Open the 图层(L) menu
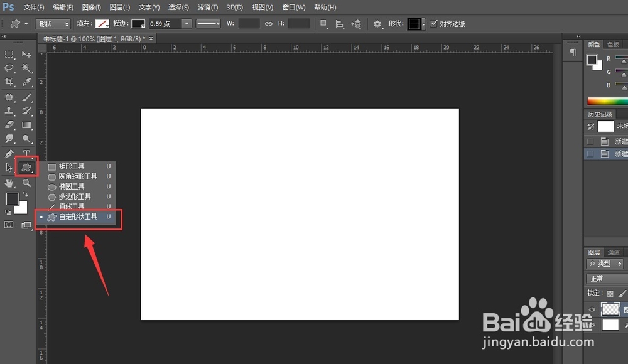This screenshot has width=628, height=364. [120, 7]
